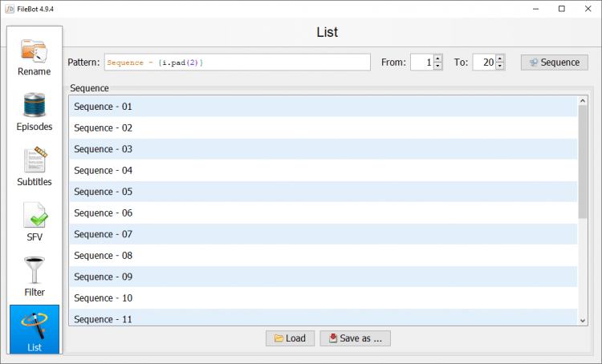Select row "Sequence - 05"

323,192
